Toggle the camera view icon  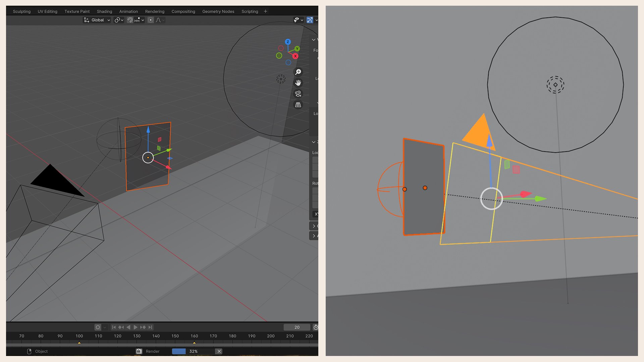click(298, 94)
